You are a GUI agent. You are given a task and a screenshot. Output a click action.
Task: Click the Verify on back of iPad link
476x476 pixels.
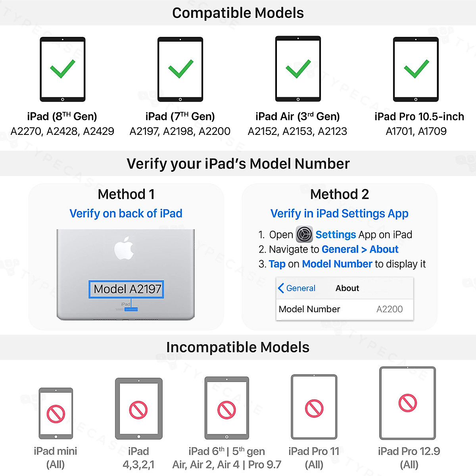[x=126, y=213]
